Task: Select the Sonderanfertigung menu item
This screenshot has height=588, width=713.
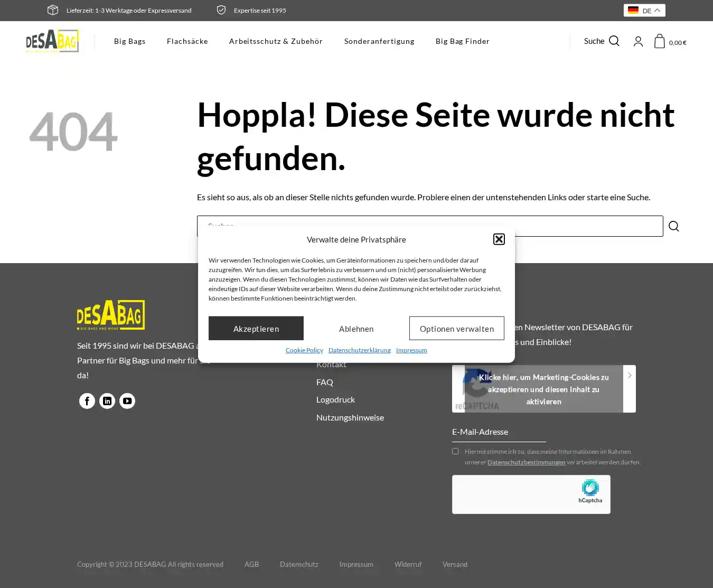Action: [x=379, y=41]
